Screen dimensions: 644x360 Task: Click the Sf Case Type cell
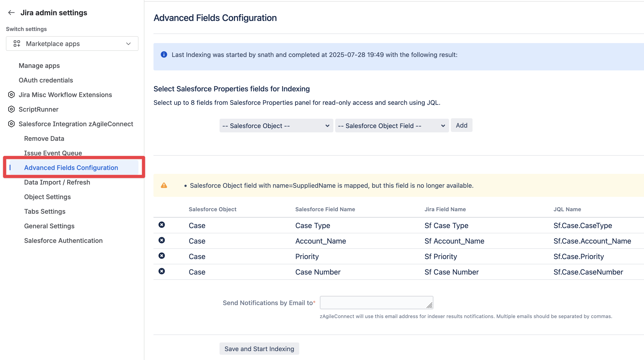[446, 225]
